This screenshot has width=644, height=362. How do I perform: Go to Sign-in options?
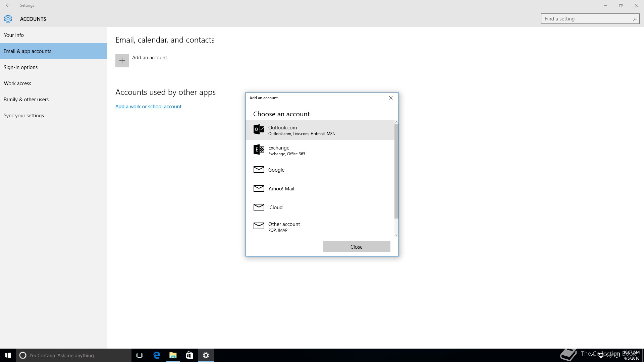click(x=54, y=67)
